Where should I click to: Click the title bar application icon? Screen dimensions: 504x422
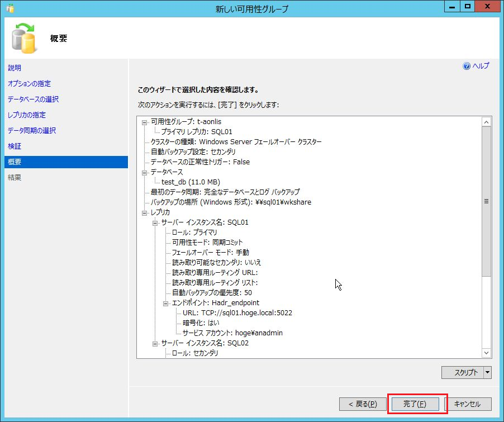coord(10,8)
